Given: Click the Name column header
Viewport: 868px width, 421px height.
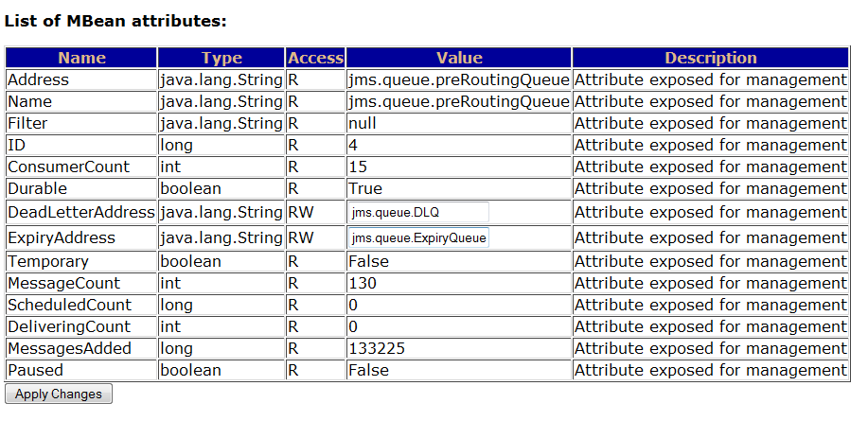Looking at the screenshot, I should coord(81,58).
